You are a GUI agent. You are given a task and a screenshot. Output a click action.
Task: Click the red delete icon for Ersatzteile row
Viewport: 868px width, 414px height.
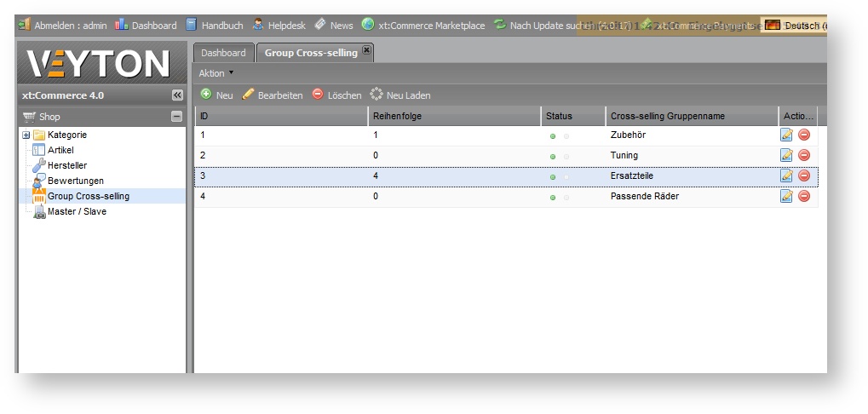pos(803,175)
